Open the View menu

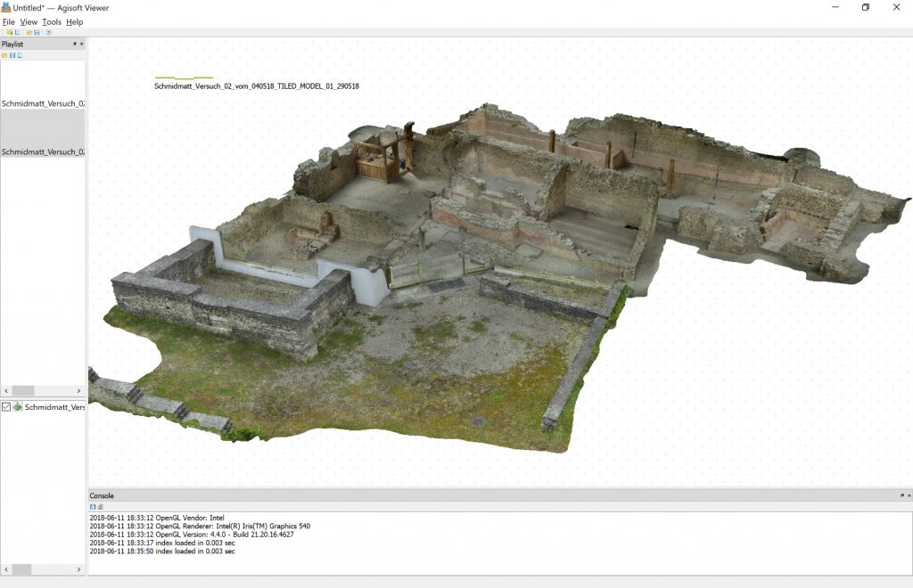click(29, 21)
